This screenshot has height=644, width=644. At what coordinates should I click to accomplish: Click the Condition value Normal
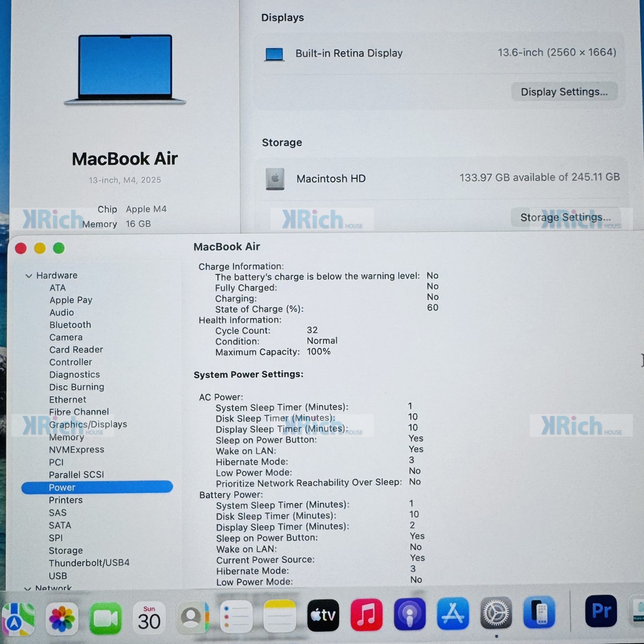coord(322,341)
